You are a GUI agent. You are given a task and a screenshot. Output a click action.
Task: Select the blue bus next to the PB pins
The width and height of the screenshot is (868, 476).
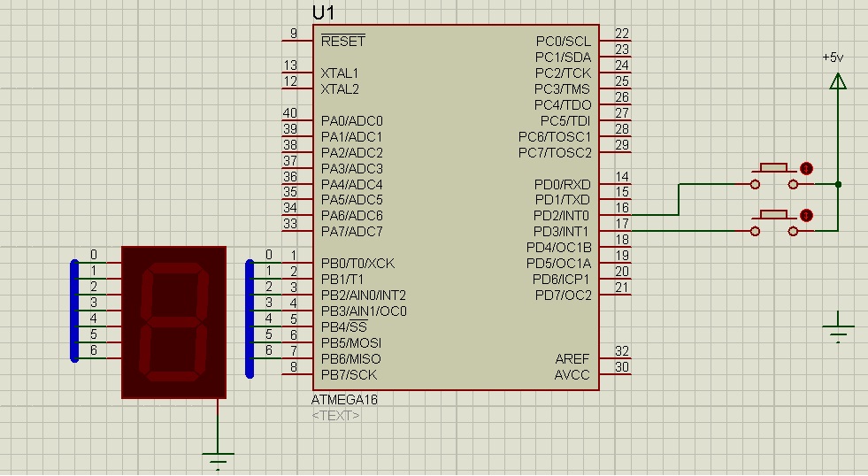[250, 319]
